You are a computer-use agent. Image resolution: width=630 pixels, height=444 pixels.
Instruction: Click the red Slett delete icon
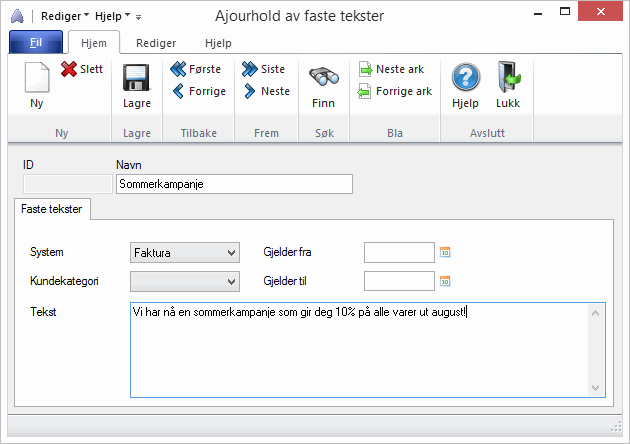tap(69, 69)
